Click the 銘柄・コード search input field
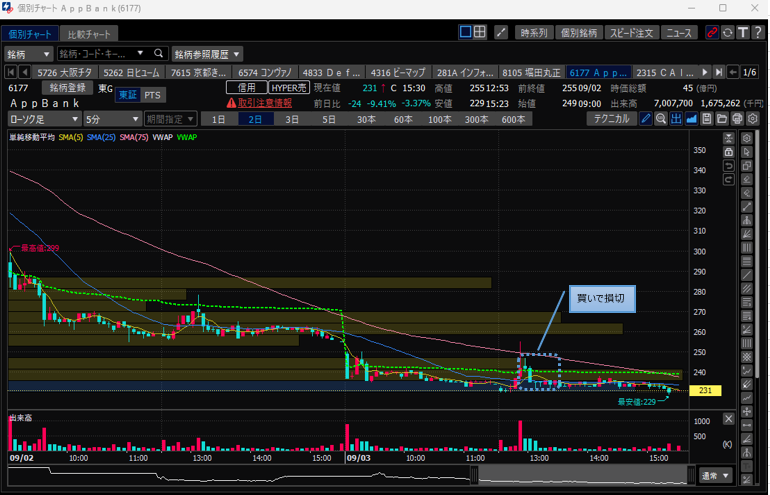Screen dimensions: 770x495 105,53
